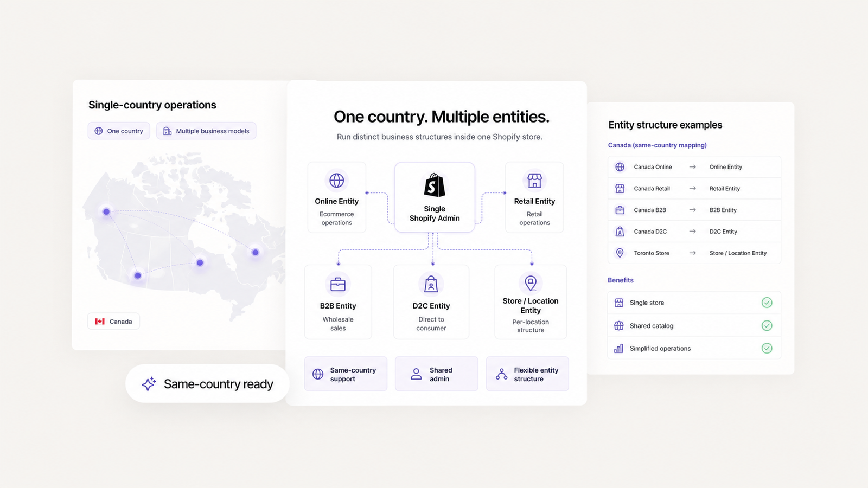
Task: Click the Entity structure examples heading
Action: click(665, 125)
